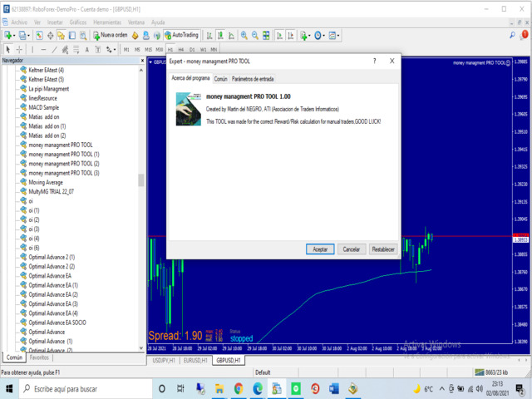The width and height of the screenshot is (532, 399).
Task: Expand the new chart dropdown arrow
Action: click(x=14, y=36)
